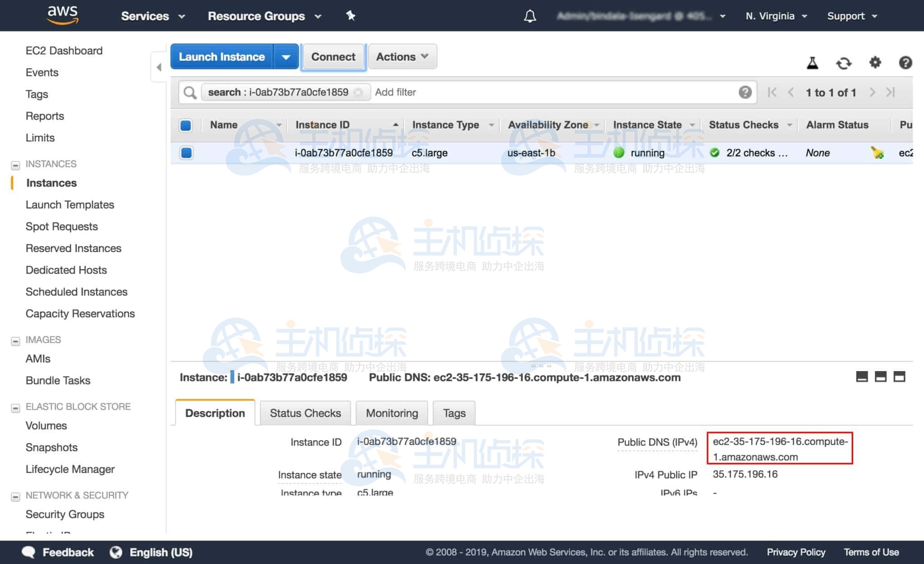Image resolution: width=924 pixels, height=564 pixels.
Task: Click the key icon in the instance row
Action: [878, 153]
